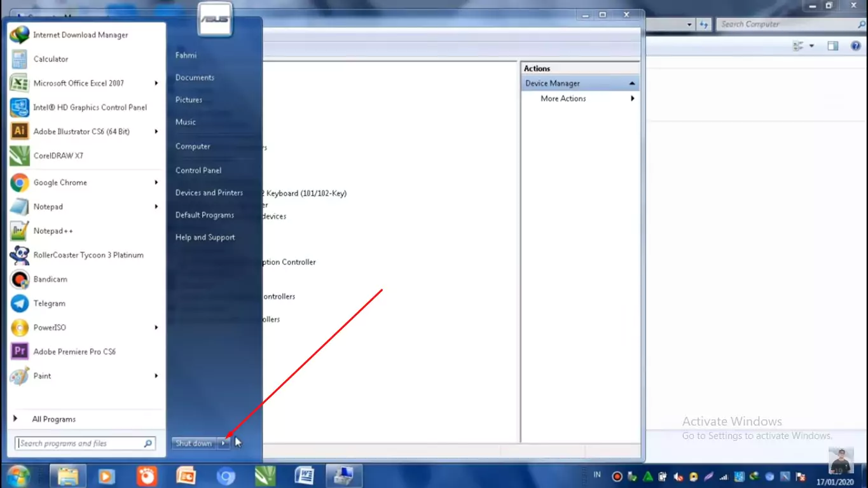
Task: Toggle the Explorer preview pane
Action: pos(833,46)
